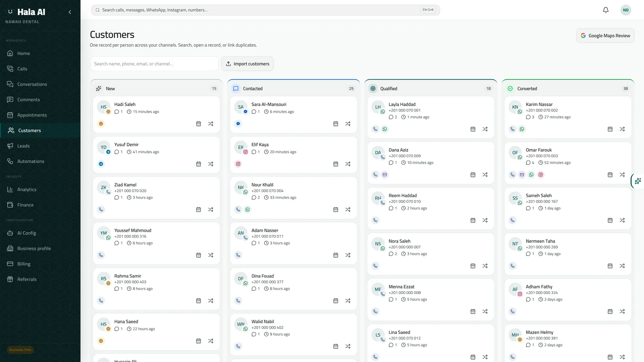Click the Instagram icon on Omar Farouk card

[x=541, y=175]
